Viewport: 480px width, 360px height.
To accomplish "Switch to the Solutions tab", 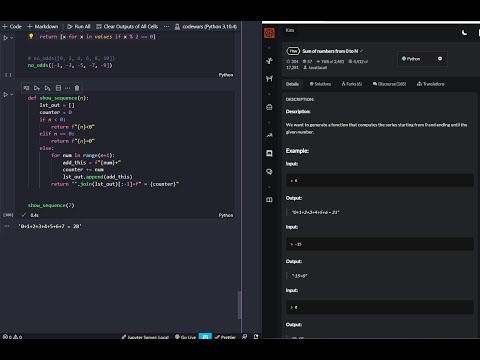I will pyautogui.click(x=320, y=84).
